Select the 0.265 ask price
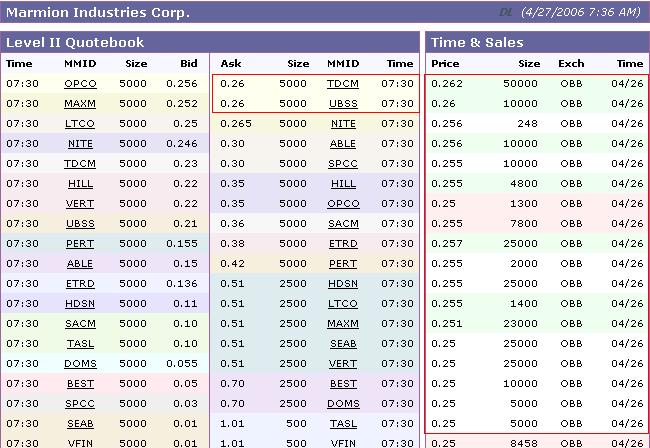Viewport: 650px width, 448px height. click(236, 124)
